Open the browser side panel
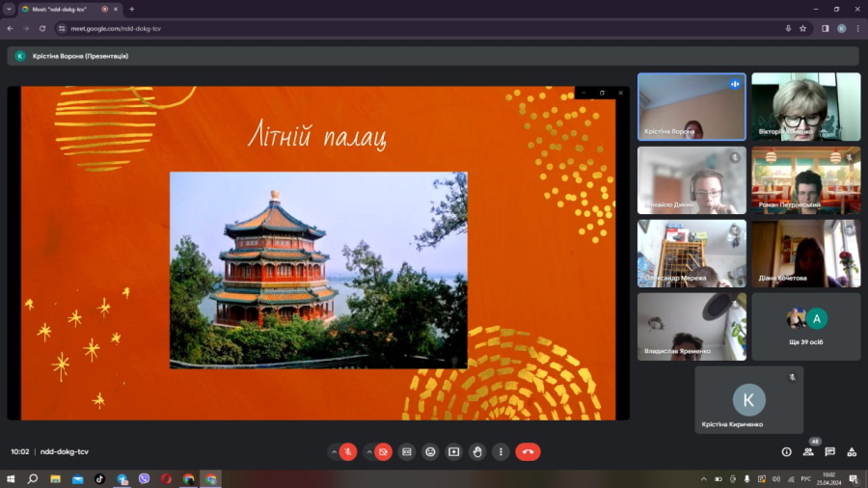868x488 pixels. [826, 28]
